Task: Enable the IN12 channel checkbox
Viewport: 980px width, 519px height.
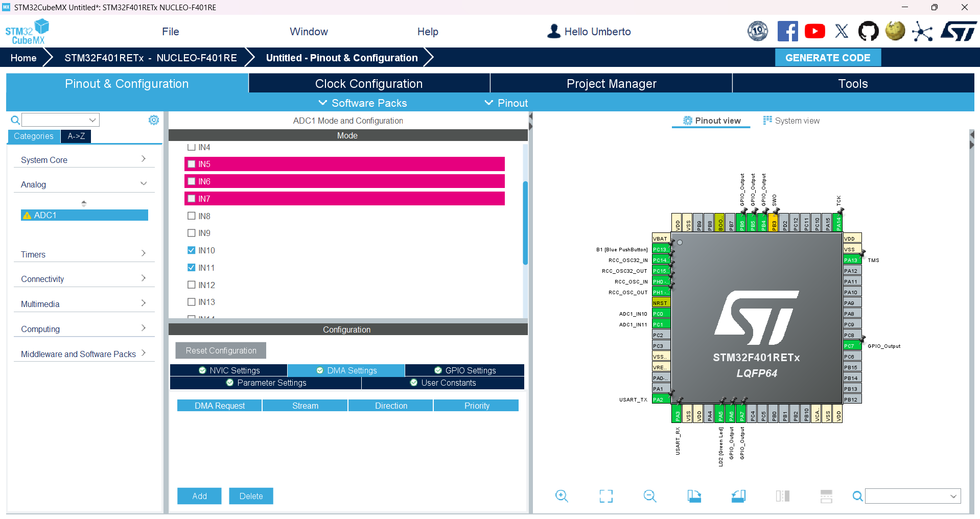Action: (192, 285)
